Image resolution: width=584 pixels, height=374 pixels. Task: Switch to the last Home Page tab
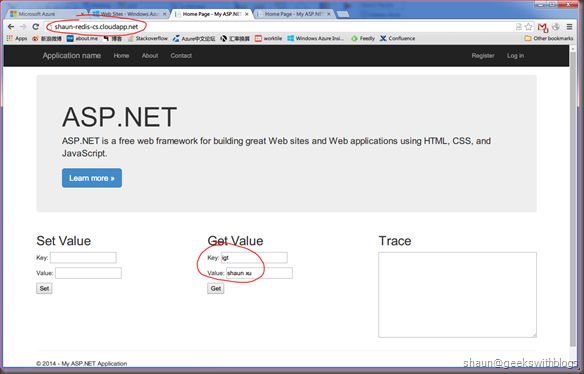click(x=294, y=14)
